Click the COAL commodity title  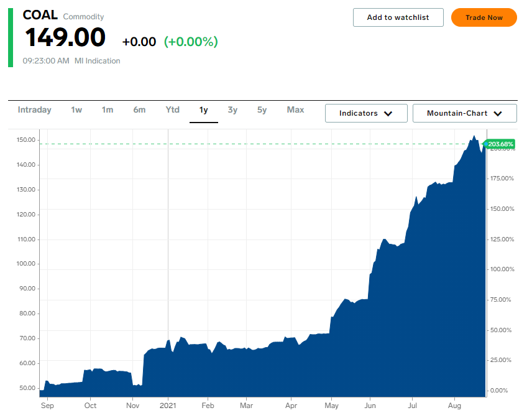coord(40,16)
